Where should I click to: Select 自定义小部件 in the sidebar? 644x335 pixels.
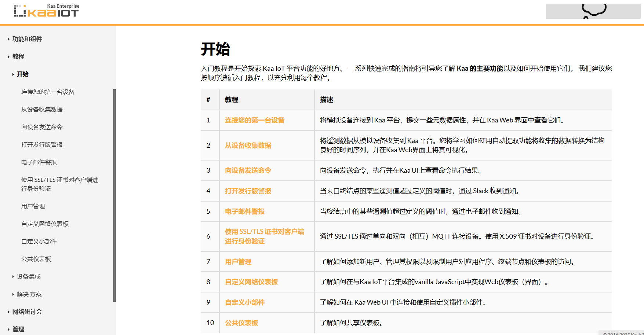pyautogui.click(x=38, y=241)
